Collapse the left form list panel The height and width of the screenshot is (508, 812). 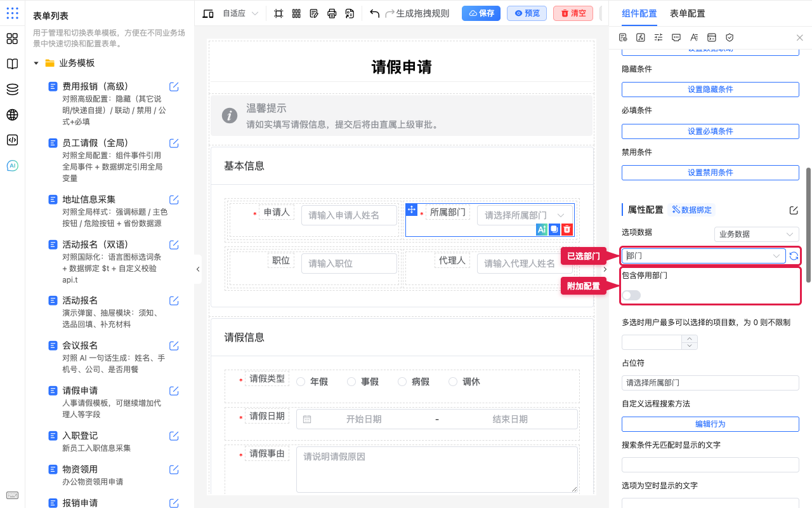pyautogui.click(x=198, y=269)
